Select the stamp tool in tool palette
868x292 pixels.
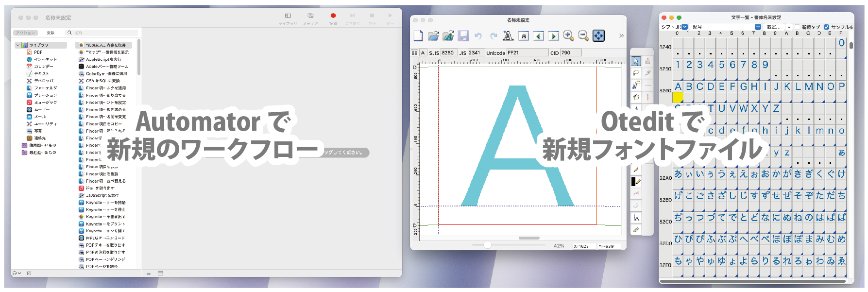click(647, 61)
